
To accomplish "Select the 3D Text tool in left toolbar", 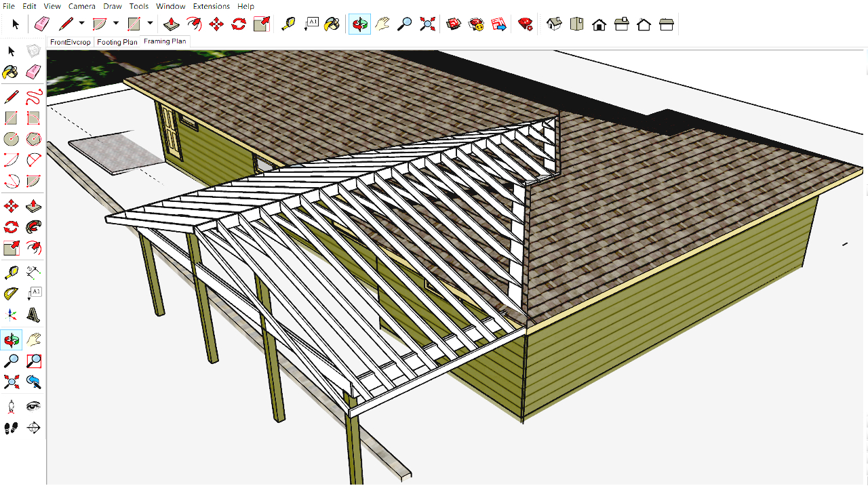I will (x=33, y=314).
